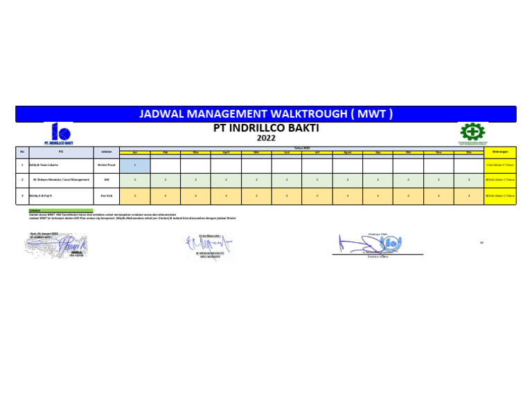The image size is (532, 411).
Task: Click the 'AREA MANAGER' signature caption
Action: click(210, 257)
